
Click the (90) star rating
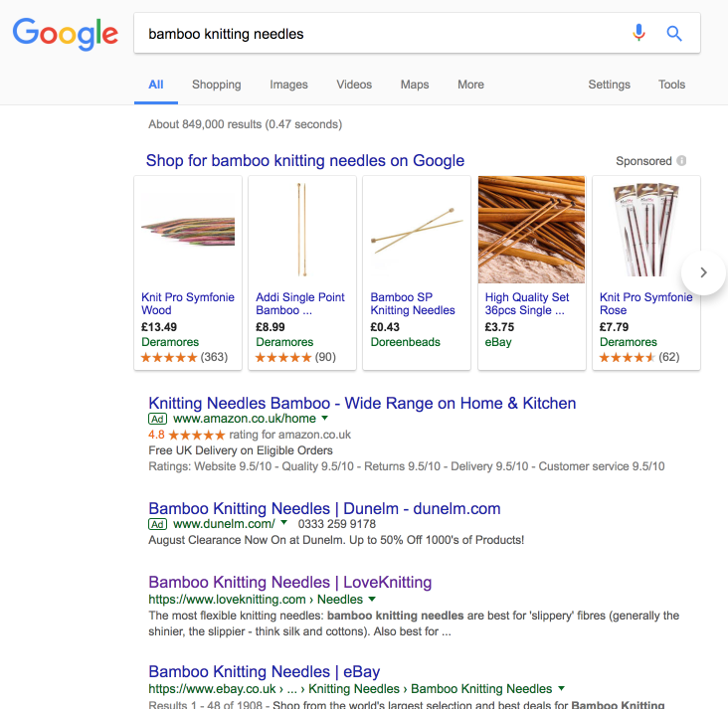pos(295,357)
